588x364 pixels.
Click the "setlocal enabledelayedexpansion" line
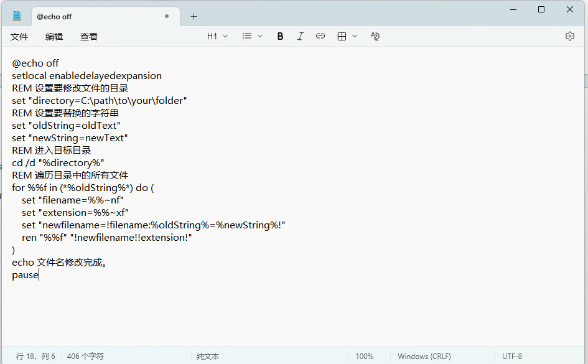pyautogui.click(x=86, y=76)
